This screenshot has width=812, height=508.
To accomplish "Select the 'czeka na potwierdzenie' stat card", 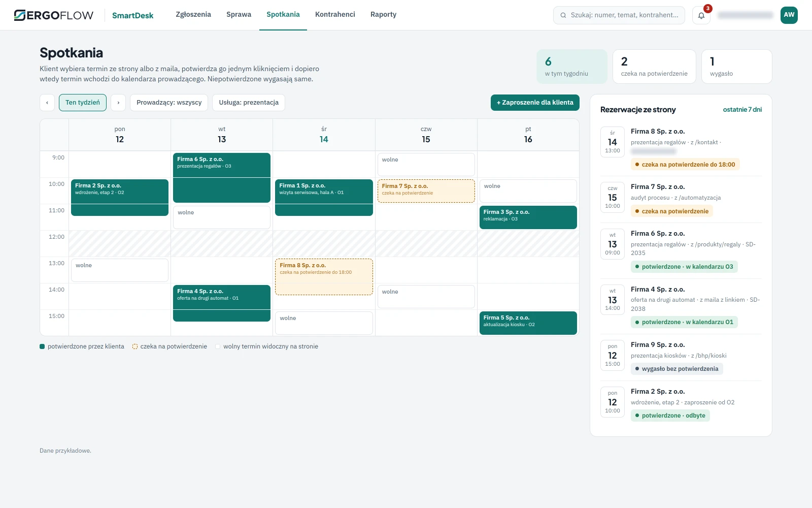I will 654,67.
